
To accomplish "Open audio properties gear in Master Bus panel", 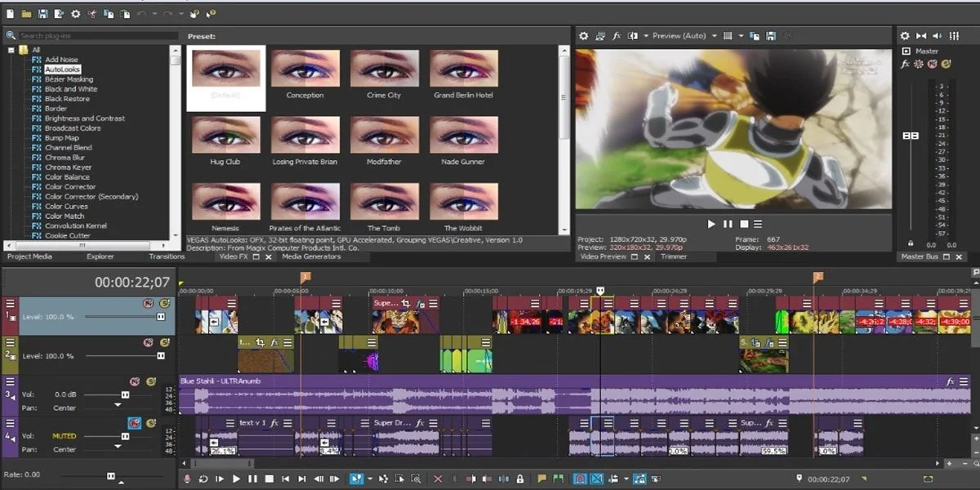I will [905, 36].
